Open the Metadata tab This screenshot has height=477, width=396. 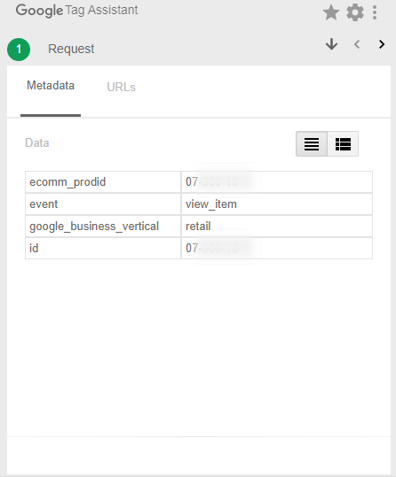[51, 86]
